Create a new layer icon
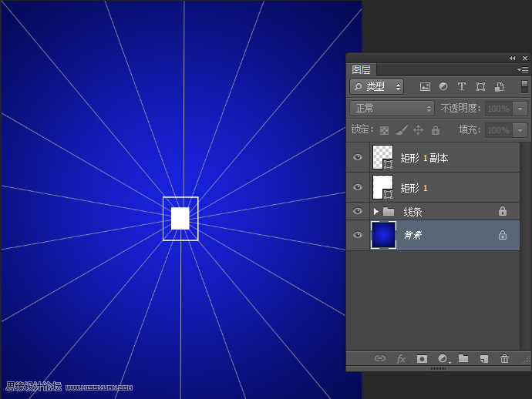 coord(484,359)
